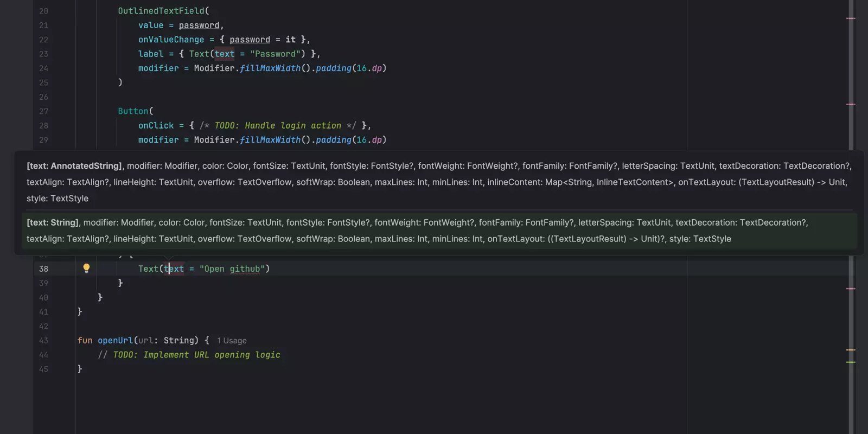Open the '1 Usage' hint beside openUrl
Screen dimensions: 868x434
point(232,341)
